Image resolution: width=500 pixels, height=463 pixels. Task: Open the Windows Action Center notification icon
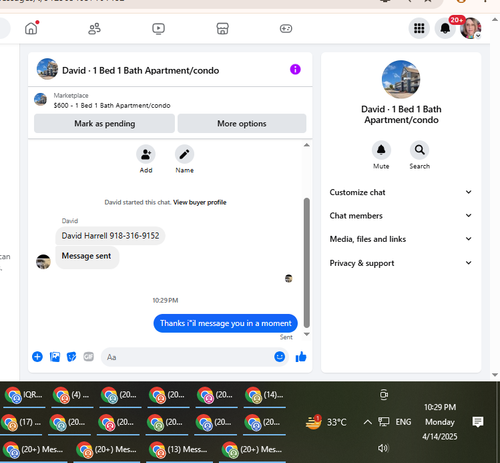pyautogui.click(x=478, y=422)
